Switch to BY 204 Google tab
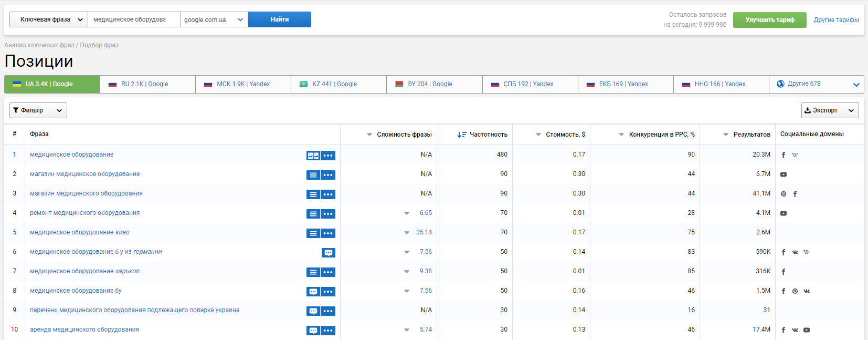This screenshot has width=868, height=340. 434,84
